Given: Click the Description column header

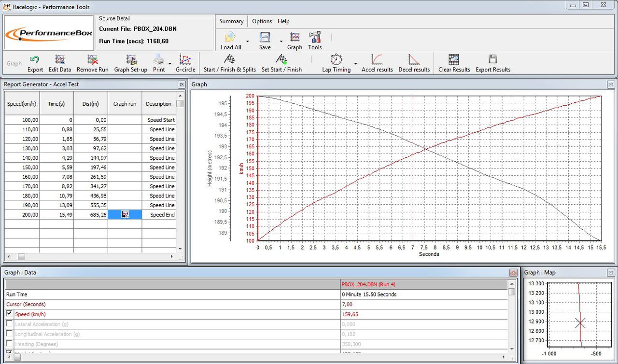Looking at the screenshot, I should point(159,104).
